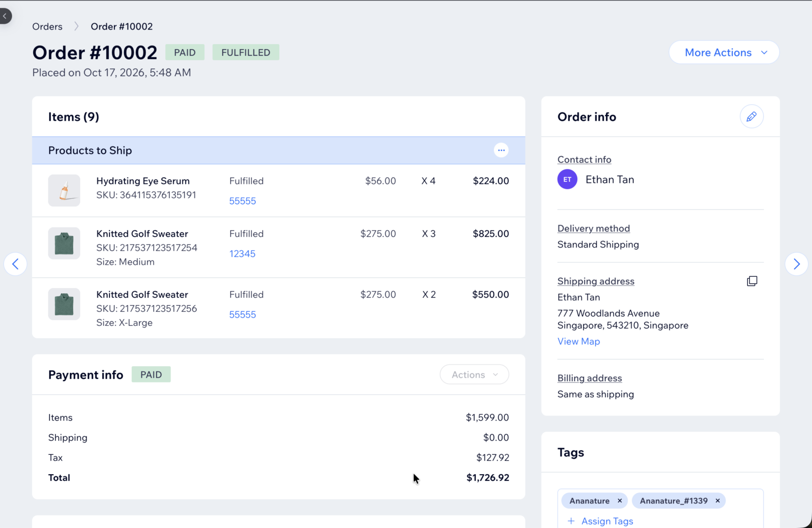
Task: Open tracking number 55555 for Hydrating Eye Serum
Action: tap(243, 201)
